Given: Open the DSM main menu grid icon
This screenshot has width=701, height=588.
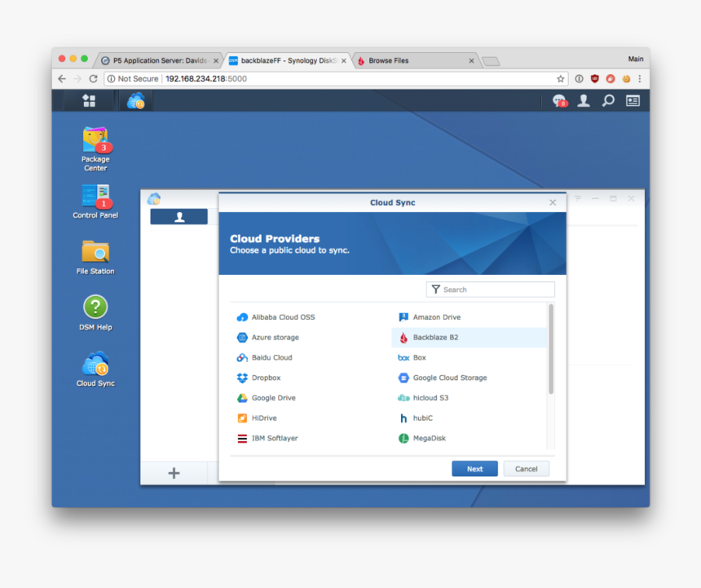Looking at the screenshot, I should click(x=89, y=100).
